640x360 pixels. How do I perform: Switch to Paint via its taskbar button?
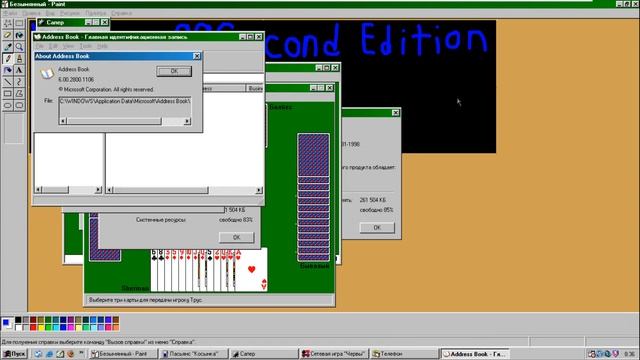point(123,354)
